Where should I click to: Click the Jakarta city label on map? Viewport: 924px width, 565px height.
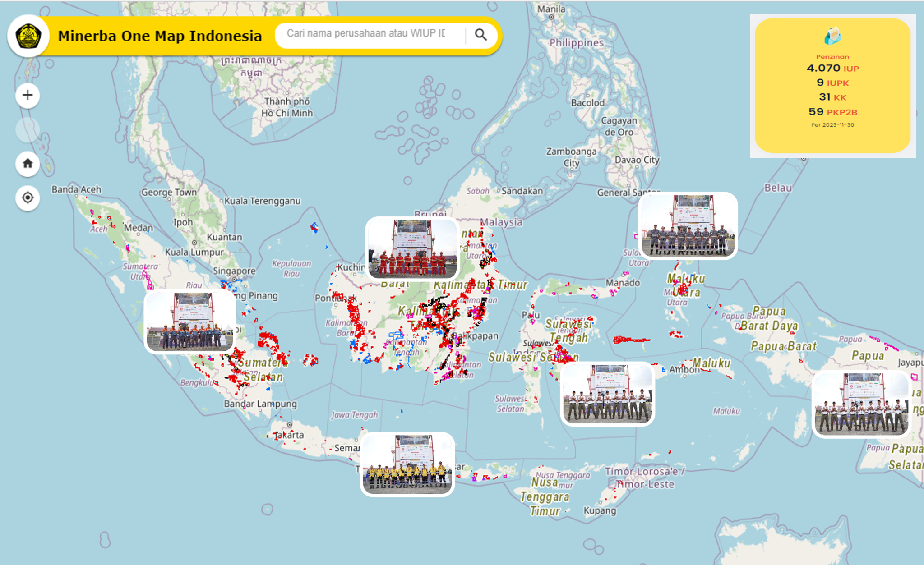[x=290, y=435]
